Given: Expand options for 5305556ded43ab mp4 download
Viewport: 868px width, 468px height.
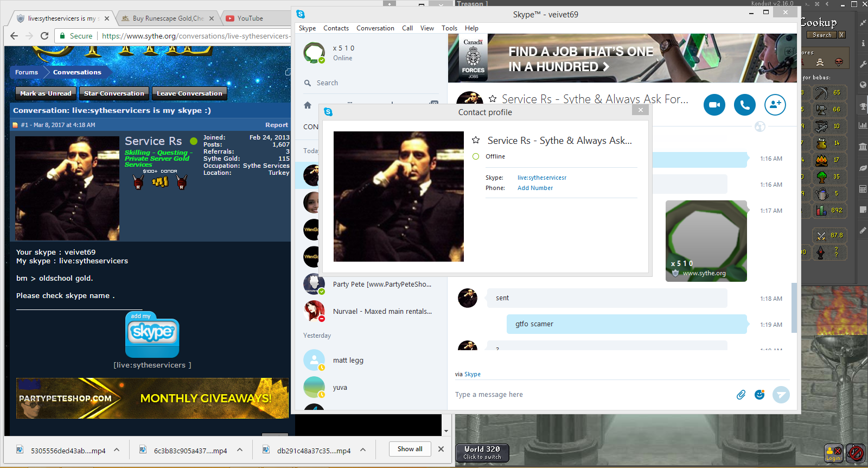Looking at the screenshot, I should 117,450.
